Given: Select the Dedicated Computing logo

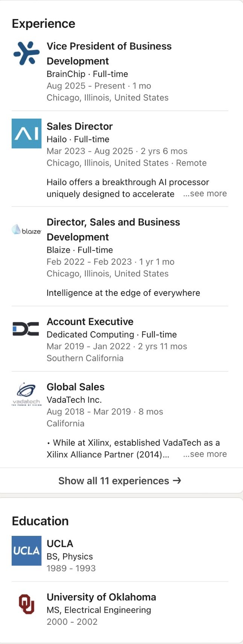Looking at the screenshot, I should click(26, 329).
